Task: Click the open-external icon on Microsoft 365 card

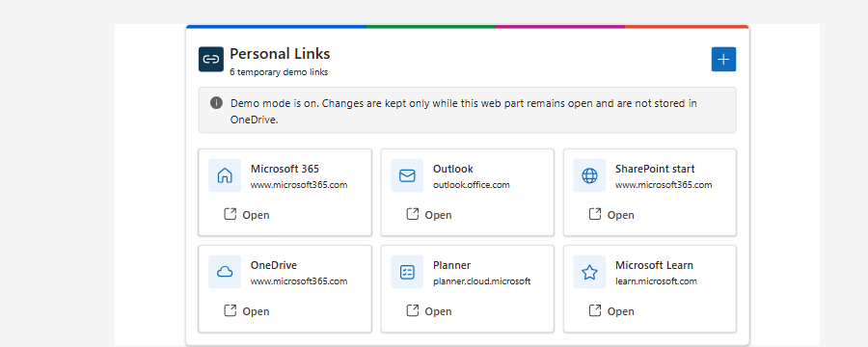Action: pyautogui.click(x=230, y=214)
